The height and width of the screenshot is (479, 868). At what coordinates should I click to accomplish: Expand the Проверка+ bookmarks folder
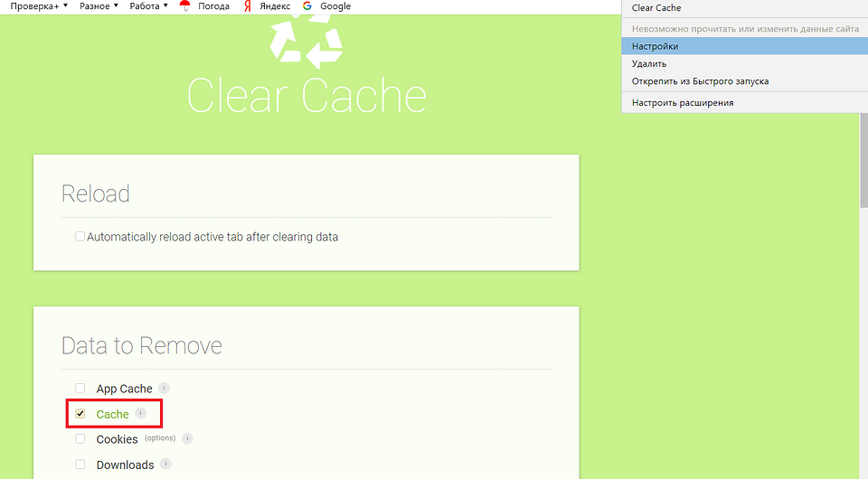pyautogui.click(x=38, y=6)
